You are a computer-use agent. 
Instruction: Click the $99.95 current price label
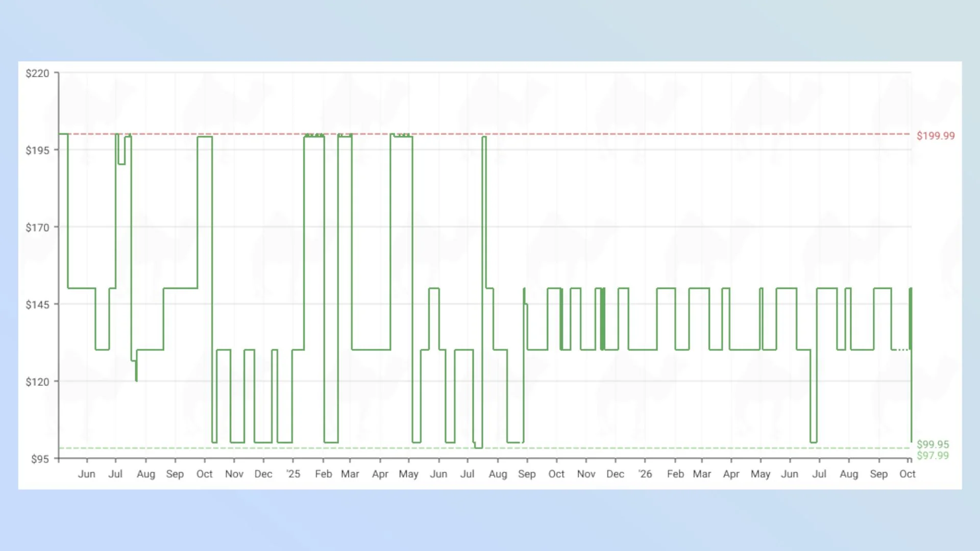(x=933, y=444)
